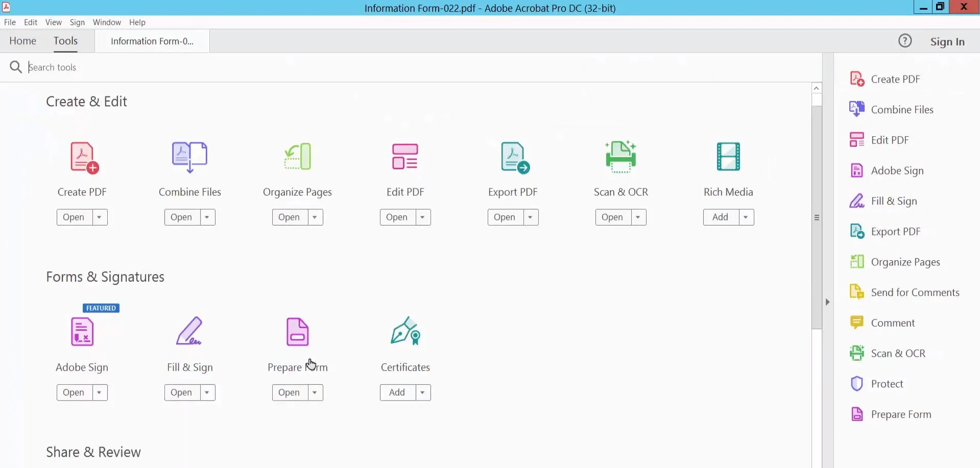
Task: Click the Organize Pages tool icon in main panel
Action: [298, 156]
